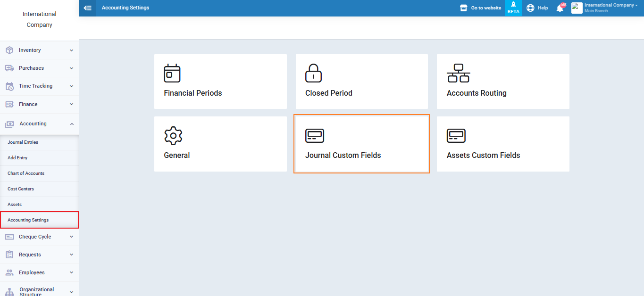Screen dimensions: 644x296
Task: Click the Help lifebuoy icon
Action: [x=530, y=8]
